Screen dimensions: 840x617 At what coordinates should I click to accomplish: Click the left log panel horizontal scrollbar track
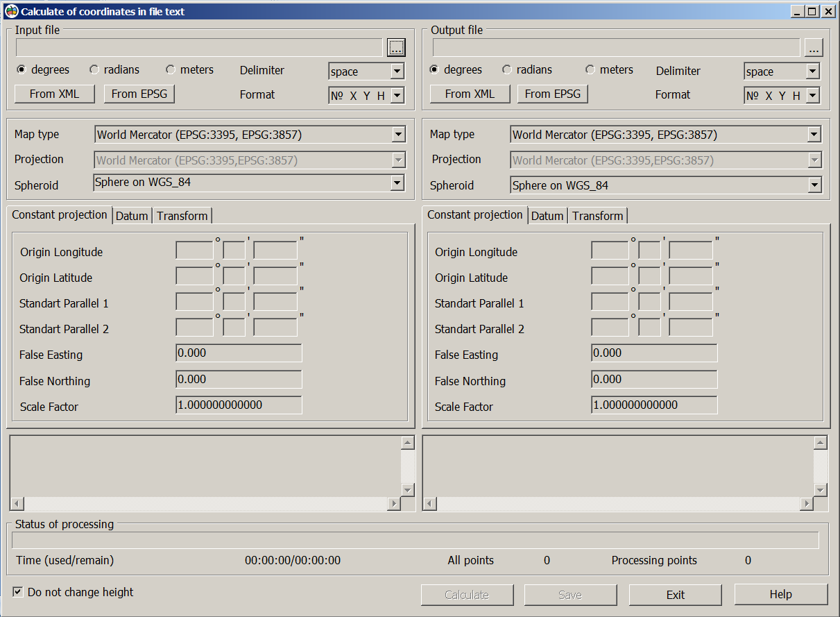click(x=206, y=504)
